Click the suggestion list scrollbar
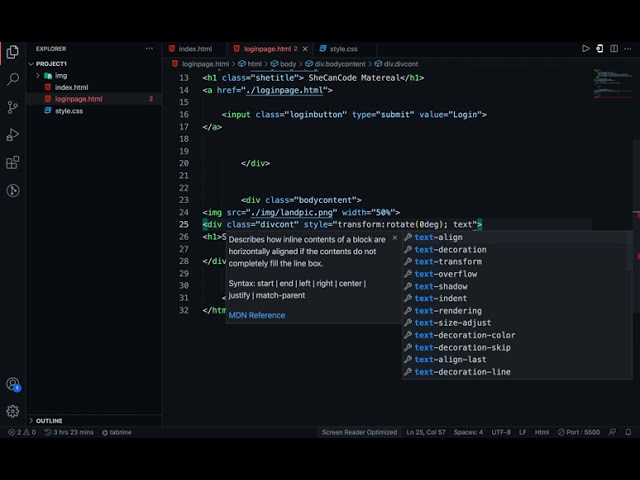 [x=630, y=251]
